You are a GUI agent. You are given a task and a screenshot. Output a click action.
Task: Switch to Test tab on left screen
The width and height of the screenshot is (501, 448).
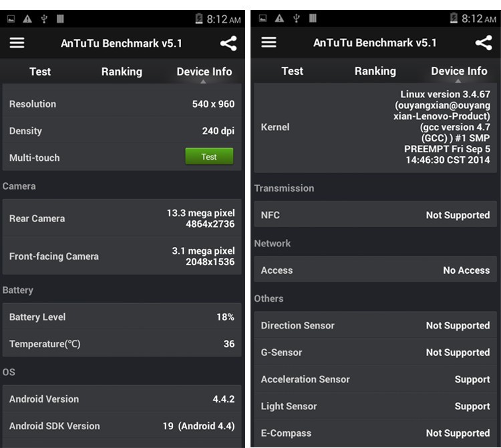click(x=40, y=71)
